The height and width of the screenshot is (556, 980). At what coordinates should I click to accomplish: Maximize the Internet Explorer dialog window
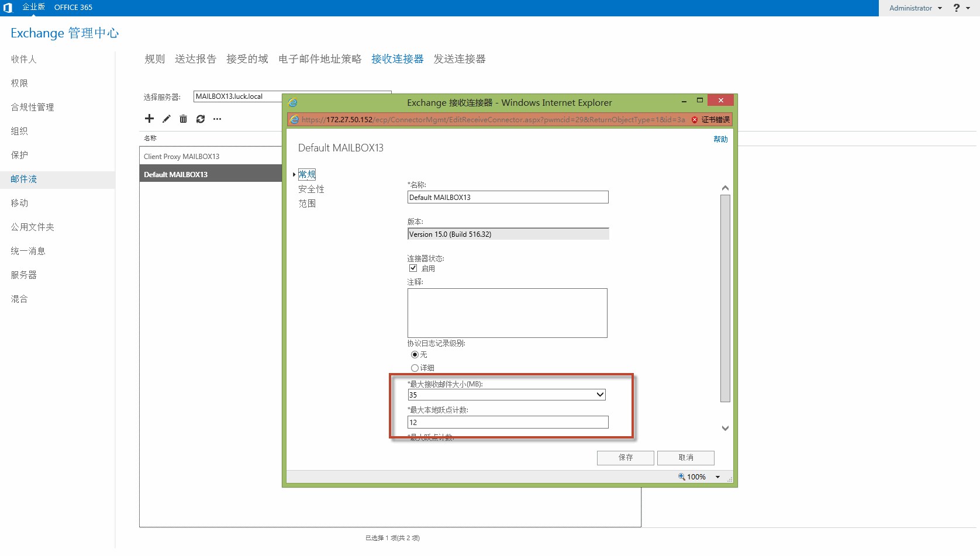coord(699,101)
